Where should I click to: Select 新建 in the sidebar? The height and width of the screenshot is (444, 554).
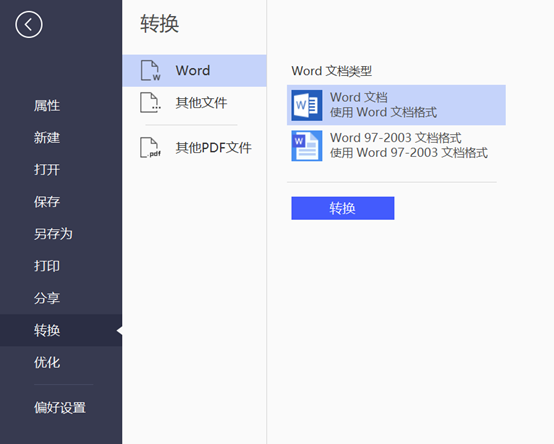(47, 138)
